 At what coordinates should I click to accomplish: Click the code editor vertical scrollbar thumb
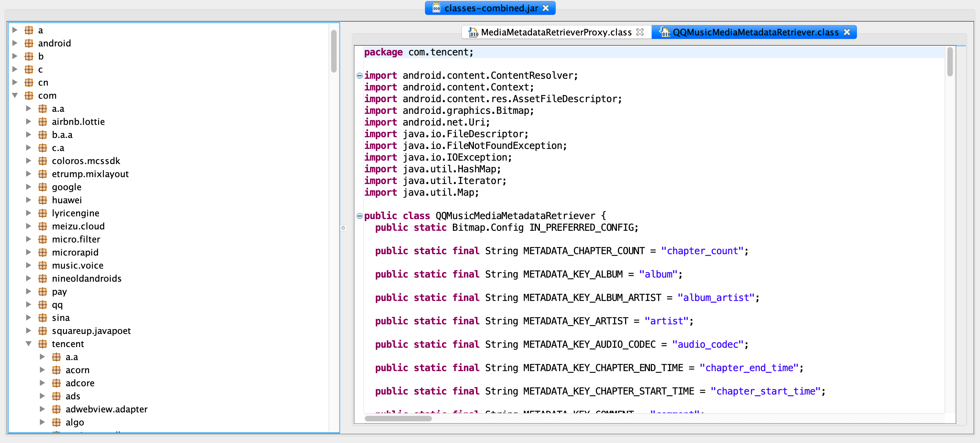(950, 62)
